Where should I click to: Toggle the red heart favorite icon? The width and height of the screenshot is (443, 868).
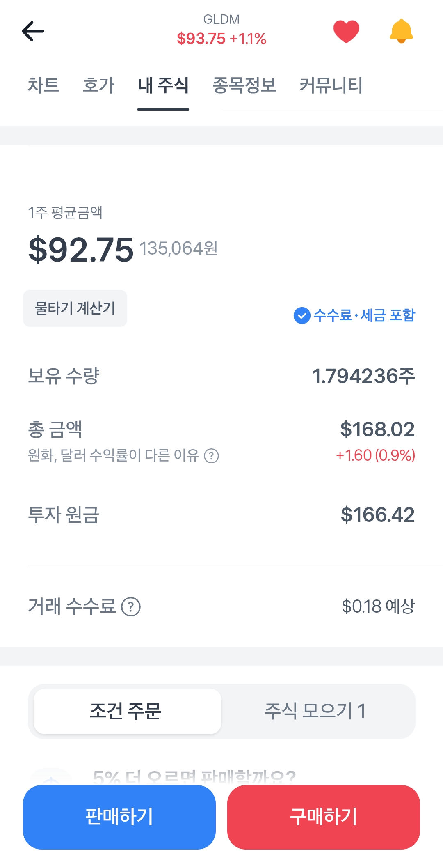pyautogui.click(x=346, y=31)
